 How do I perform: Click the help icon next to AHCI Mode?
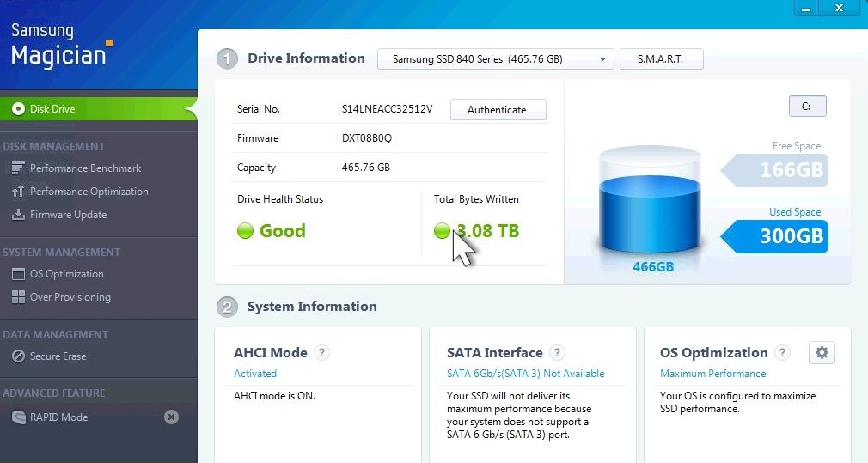pos(321,352)
